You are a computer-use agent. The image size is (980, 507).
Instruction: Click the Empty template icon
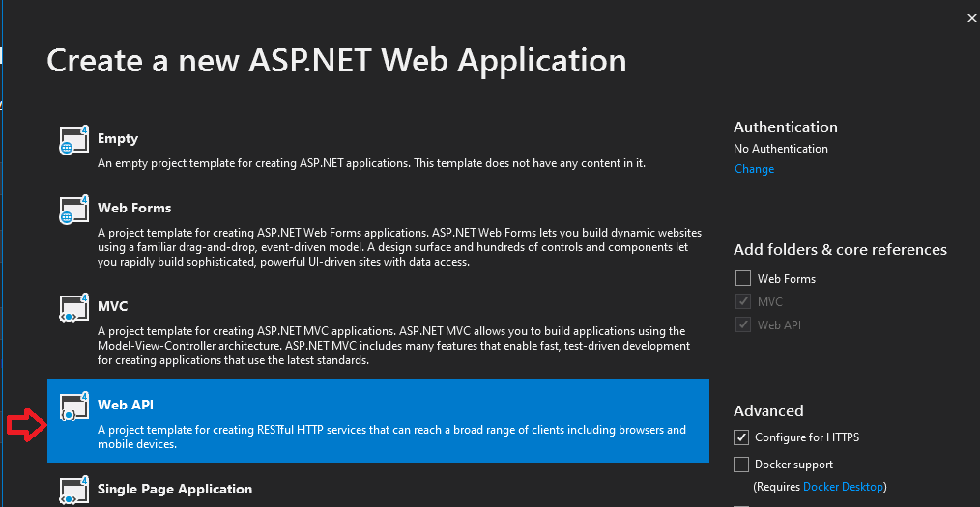pyautogui.click(x=74, y=140)
